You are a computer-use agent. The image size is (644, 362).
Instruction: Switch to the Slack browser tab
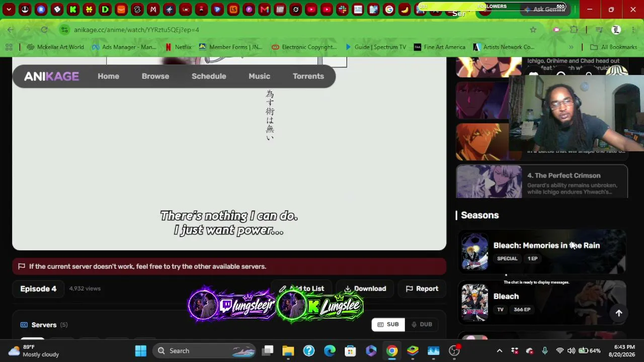(342, 9)
